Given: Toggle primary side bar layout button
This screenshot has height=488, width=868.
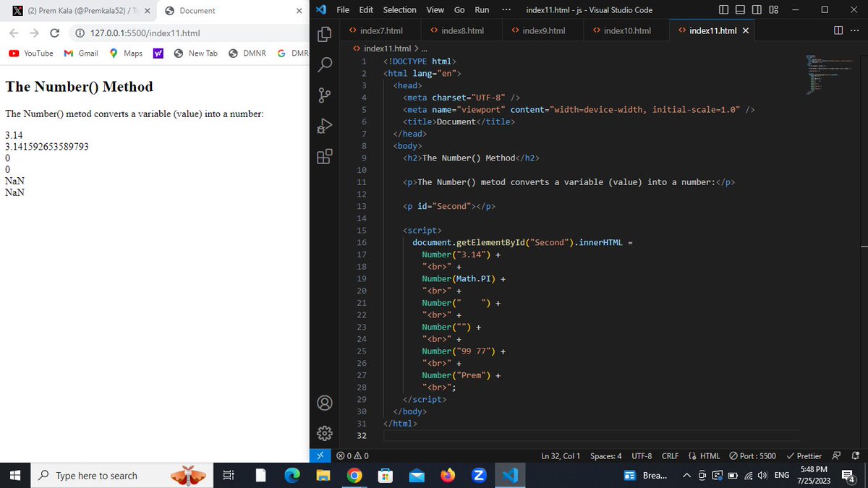Looking at the screenshot, I should tap(726, 10).
